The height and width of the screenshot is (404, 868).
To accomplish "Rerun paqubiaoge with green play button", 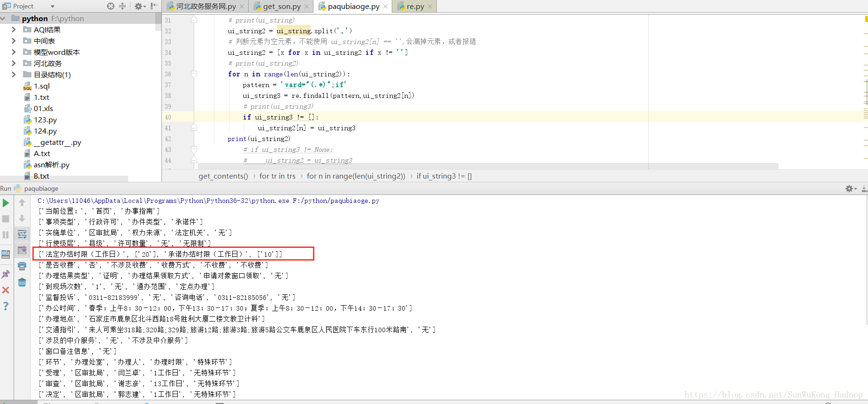I will pos(6,203).
